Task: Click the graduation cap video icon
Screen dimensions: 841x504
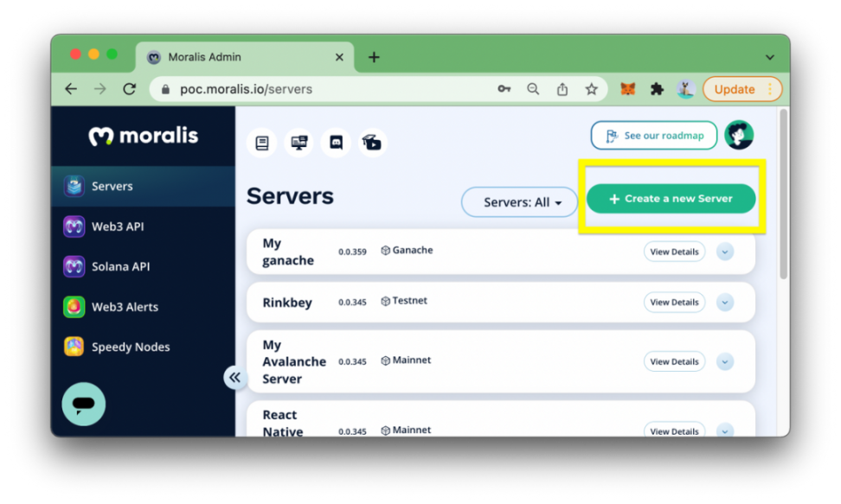Action: click(x=372, y=143)
